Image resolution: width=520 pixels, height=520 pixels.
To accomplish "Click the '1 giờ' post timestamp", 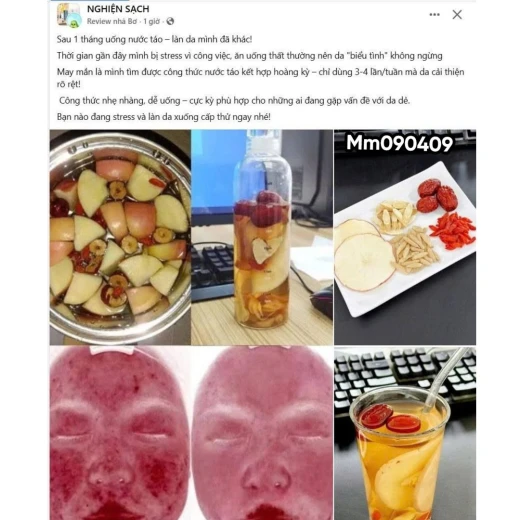I will click(152, 21).
